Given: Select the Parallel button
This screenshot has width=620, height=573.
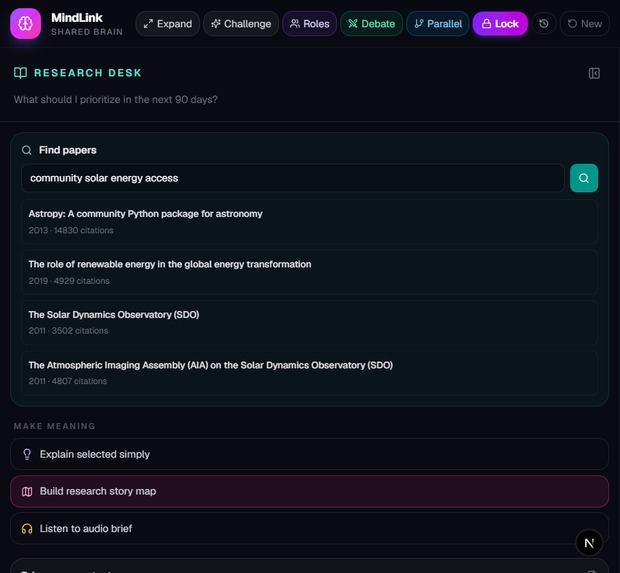Looking at the screenshot, I should point(438,24).
